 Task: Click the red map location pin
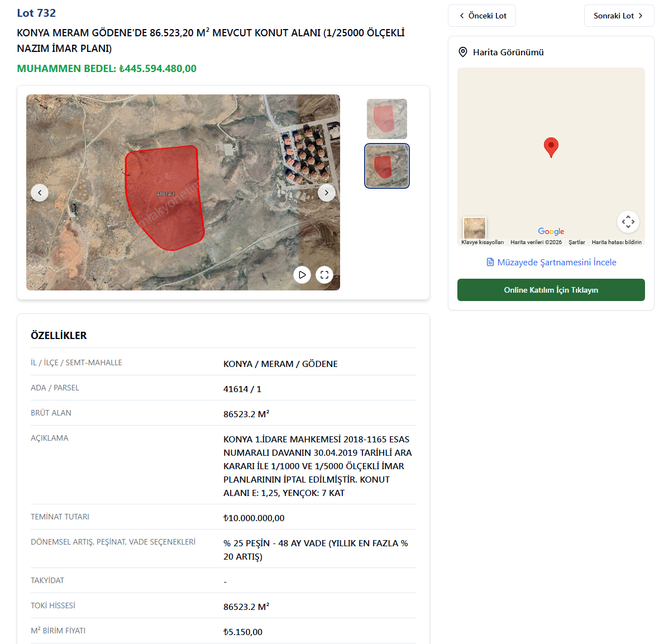551,147
